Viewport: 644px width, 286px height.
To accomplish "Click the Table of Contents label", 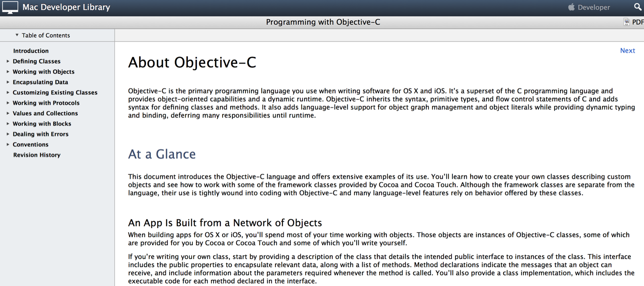I will pyautogui.click(x=46, y=35).
